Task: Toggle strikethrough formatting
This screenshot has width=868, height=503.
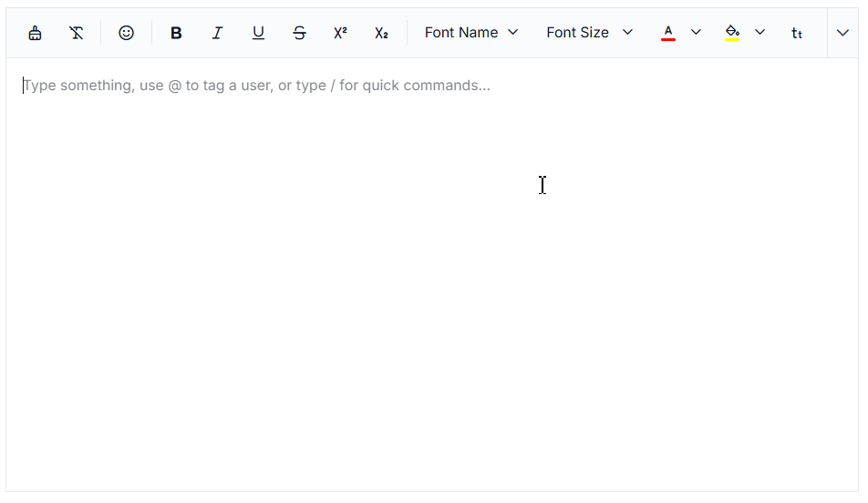Action: pyautogui.click(x=299, y=33)
